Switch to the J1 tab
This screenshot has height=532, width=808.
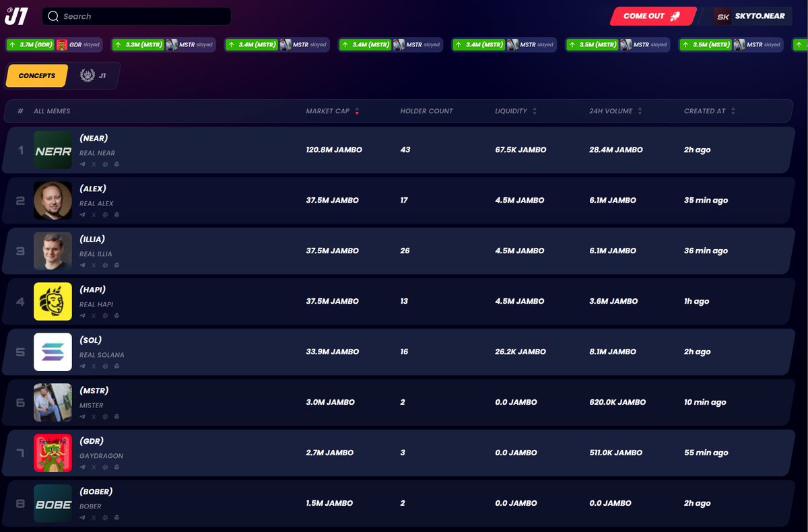(94, 76)
